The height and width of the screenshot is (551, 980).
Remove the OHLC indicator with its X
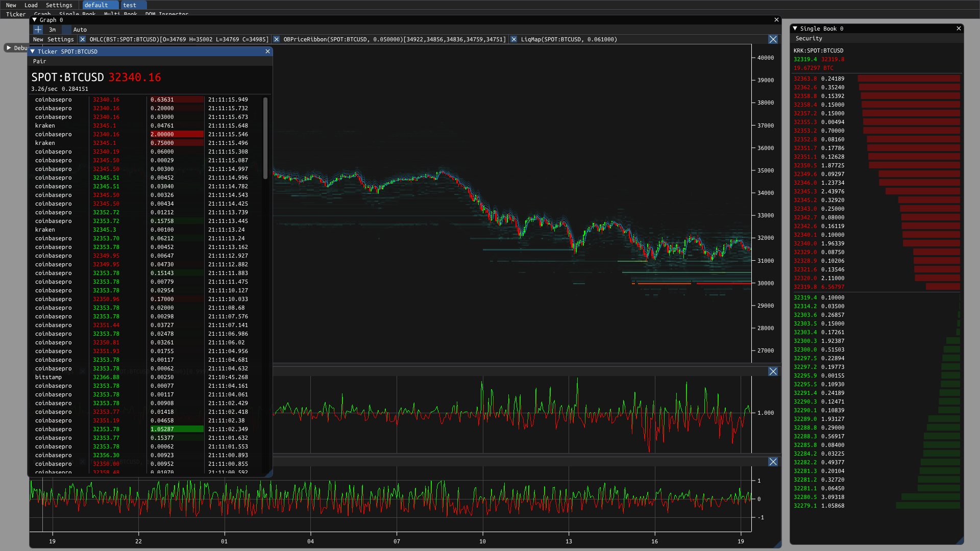83,39
